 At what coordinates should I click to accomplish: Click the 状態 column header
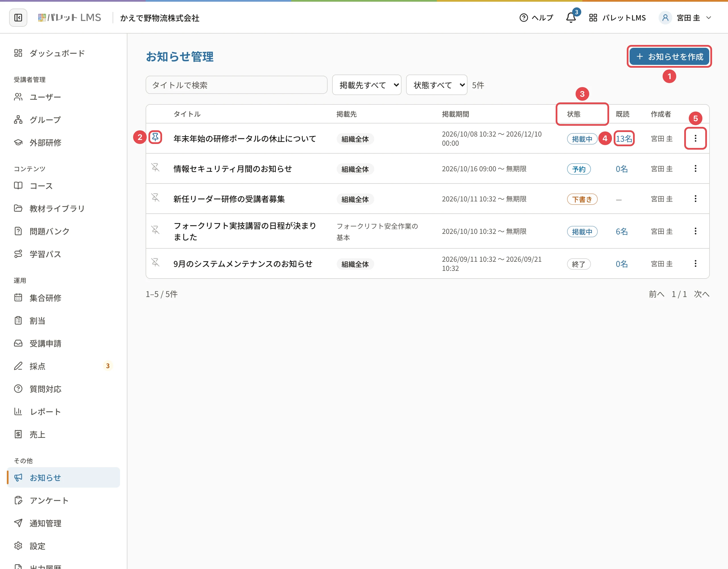(x=574, y=114)
